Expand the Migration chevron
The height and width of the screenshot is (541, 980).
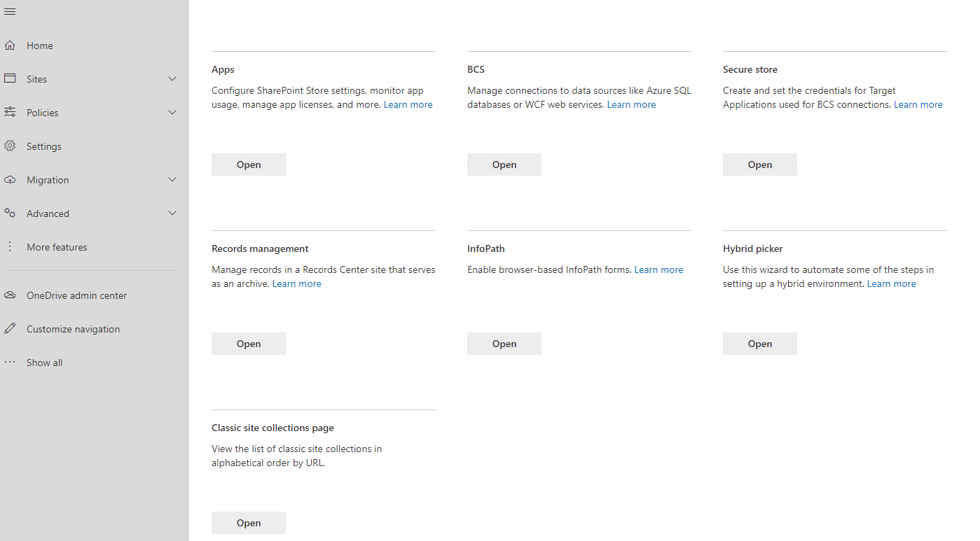pyautogui.click(x=172, y=180)
